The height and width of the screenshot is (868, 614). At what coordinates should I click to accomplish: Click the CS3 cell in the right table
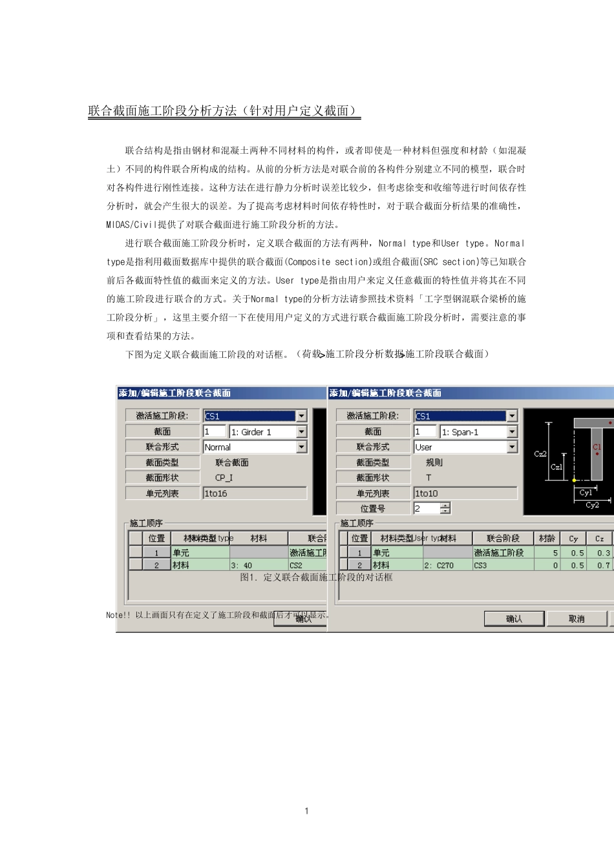503,565
